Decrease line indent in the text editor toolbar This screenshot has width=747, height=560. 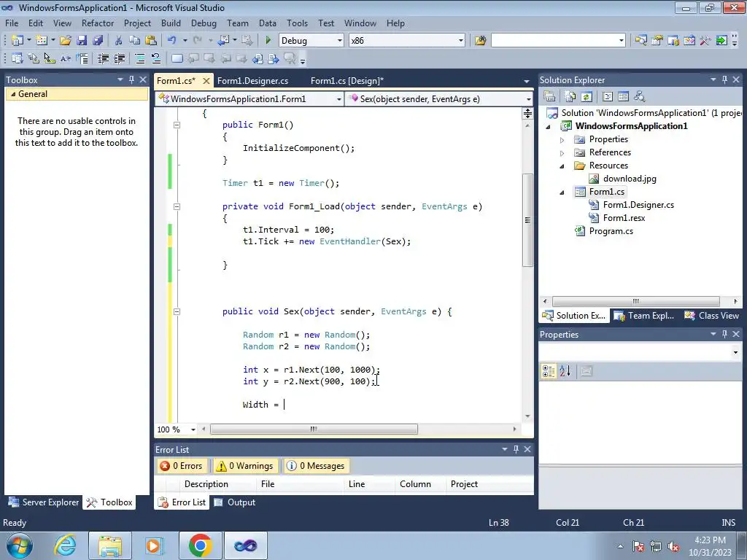click(x=103, y=58)
